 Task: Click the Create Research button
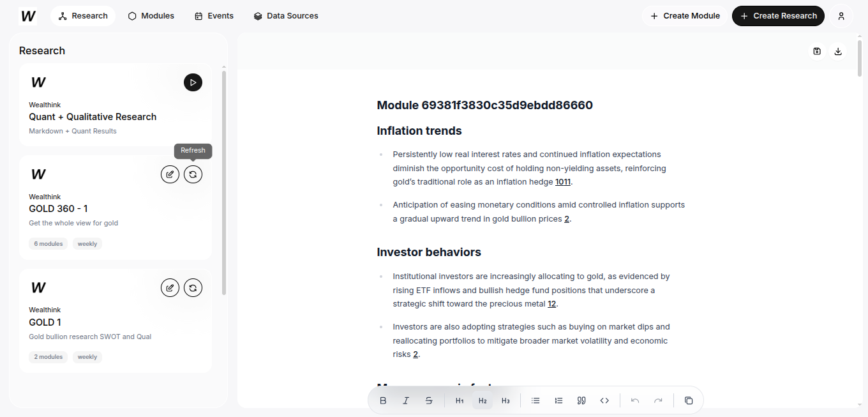(778, 16)
